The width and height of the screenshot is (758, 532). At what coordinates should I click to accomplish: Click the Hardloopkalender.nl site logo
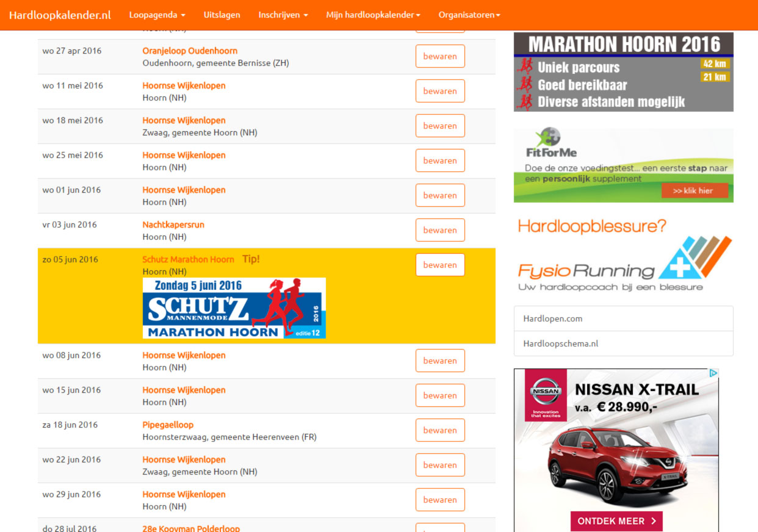coord(60,15)
